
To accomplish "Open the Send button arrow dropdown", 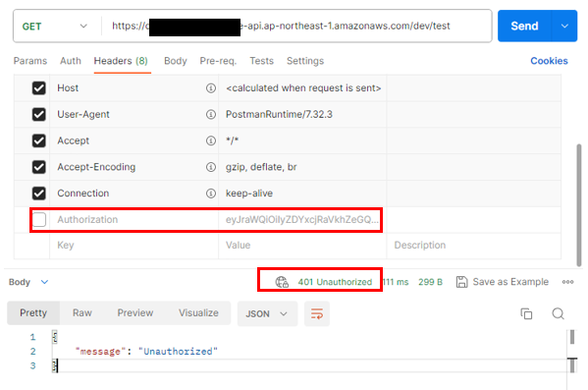I will pos(564,26).
